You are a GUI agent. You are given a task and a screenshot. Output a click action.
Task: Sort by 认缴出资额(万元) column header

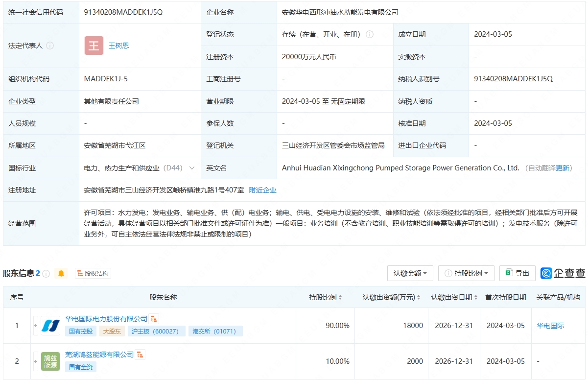pos(391,297)
